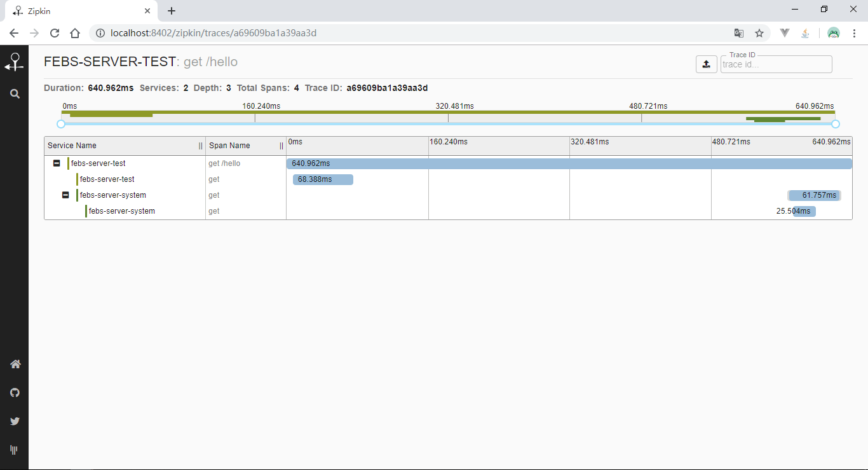Image resolution: width=868 pixels, height=470 pixels.
Task: Collapse the root febs-server-test row
Action: 57,163
